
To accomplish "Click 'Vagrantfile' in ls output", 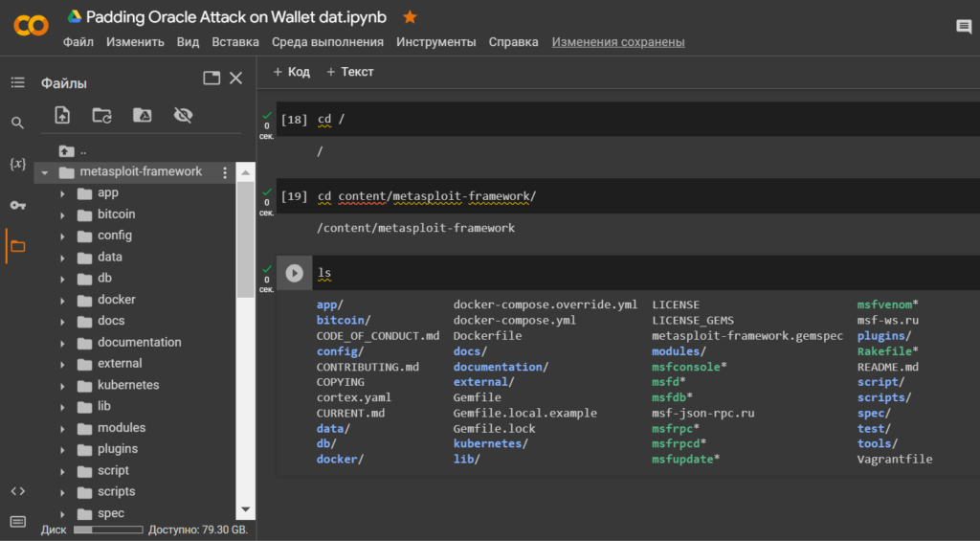I will click(x=895, y=459).
